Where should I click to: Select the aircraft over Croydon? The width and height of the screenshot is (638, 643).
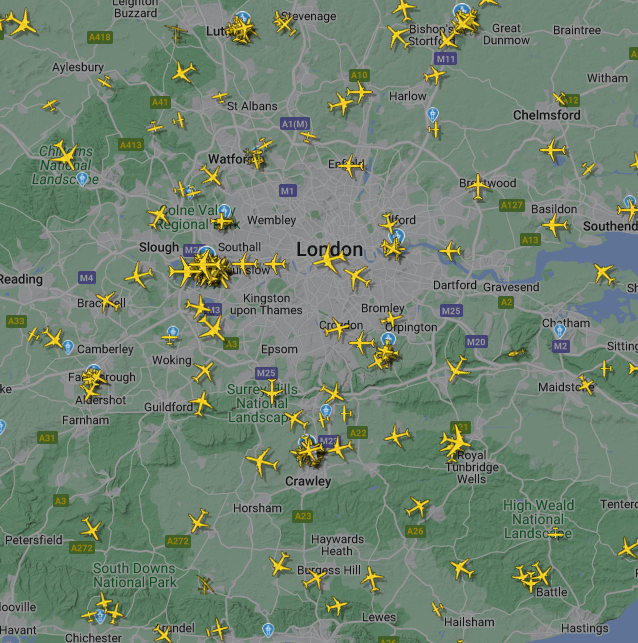[337, 328]
